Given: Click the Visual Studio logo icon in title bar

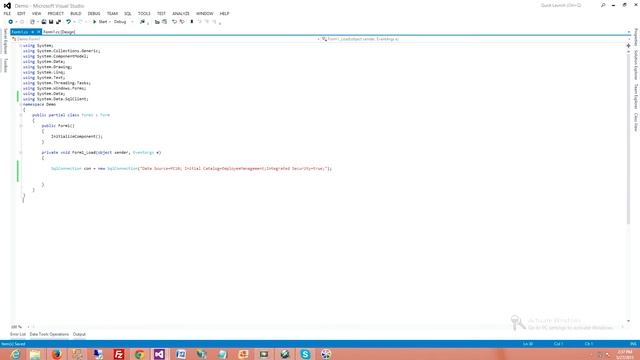Looking at the screenshot, I should coord(7,6).
